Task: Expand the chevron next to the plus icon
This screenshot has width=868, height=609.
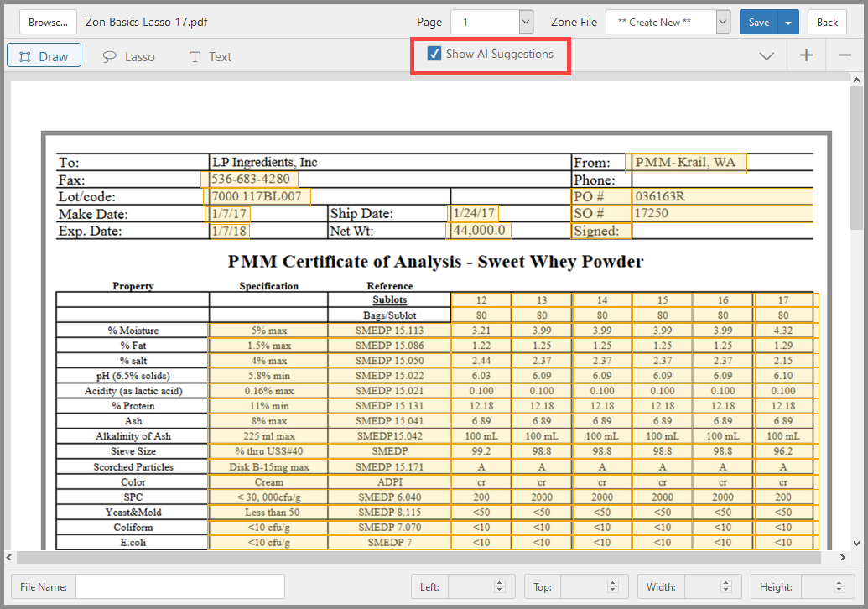Action: [x=767, y=56]
